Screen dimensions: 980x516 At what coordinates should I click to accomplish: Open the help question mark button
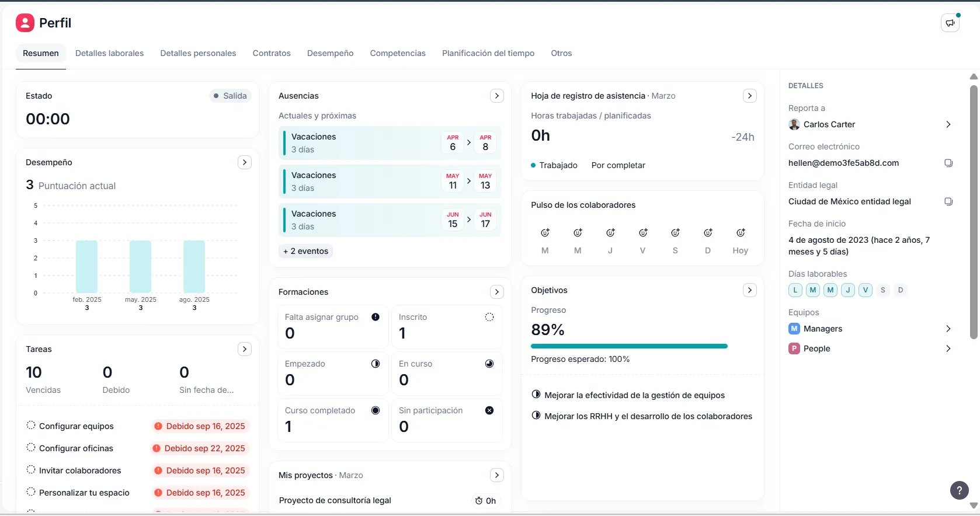(959, 490)
